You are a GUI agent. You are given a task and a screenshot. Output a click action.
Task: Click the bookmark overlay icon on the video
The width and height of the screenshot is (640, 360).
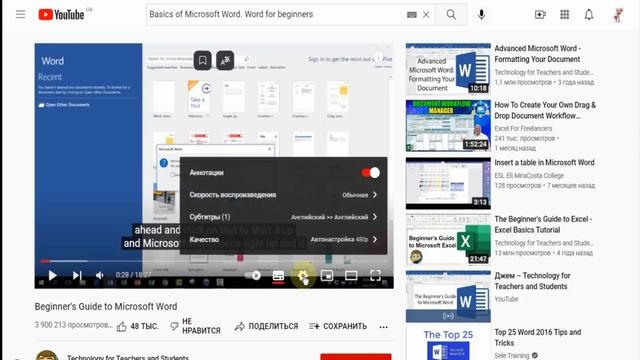click(x=202, y=60)
